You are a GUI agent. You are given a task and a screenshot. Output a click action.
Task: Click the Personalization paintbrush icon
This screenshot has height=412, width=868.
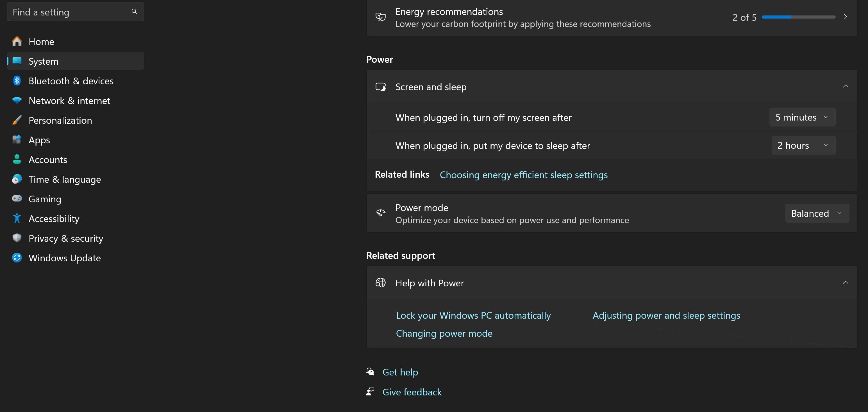(x=17, y=120)
